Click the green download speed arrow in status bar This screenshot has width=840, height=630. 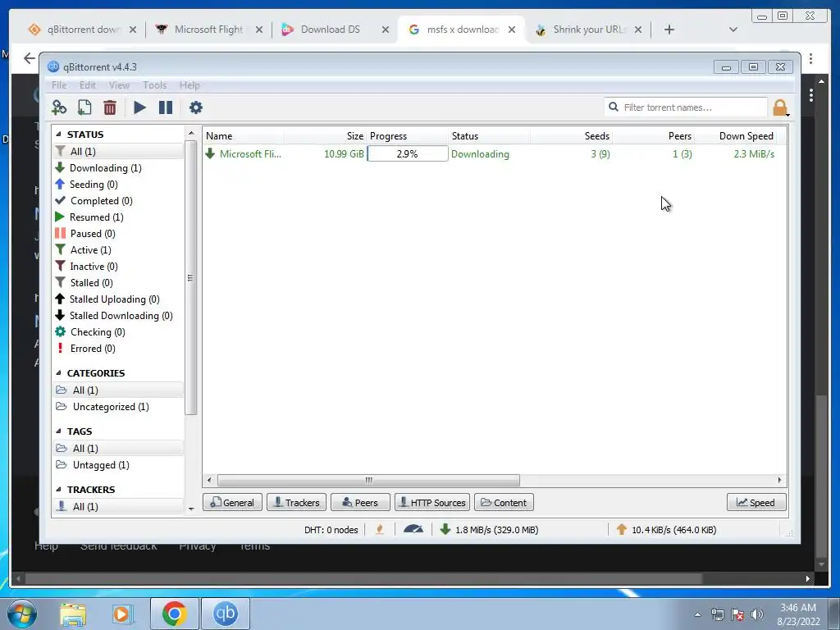click(445, 530)
